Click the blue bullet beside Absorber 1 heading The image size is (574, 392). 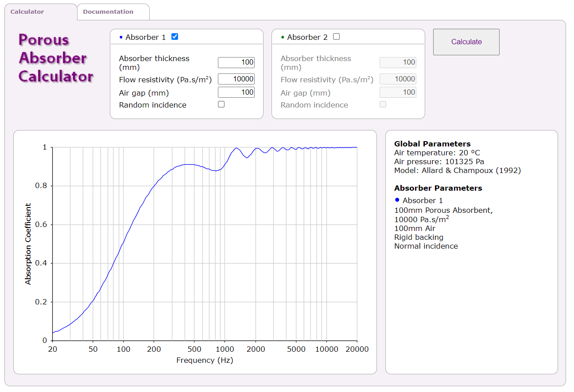pos(121,38)
